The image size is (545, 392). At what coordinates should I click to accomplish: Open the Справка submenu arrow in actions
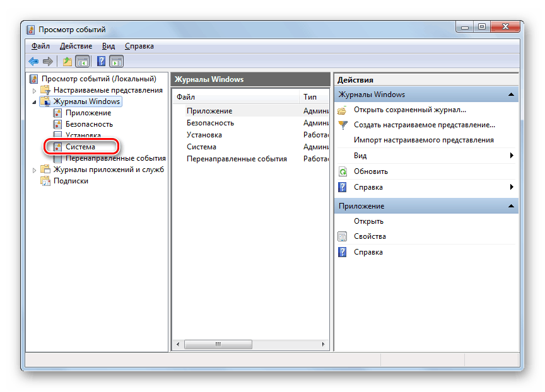pos(512,187)
